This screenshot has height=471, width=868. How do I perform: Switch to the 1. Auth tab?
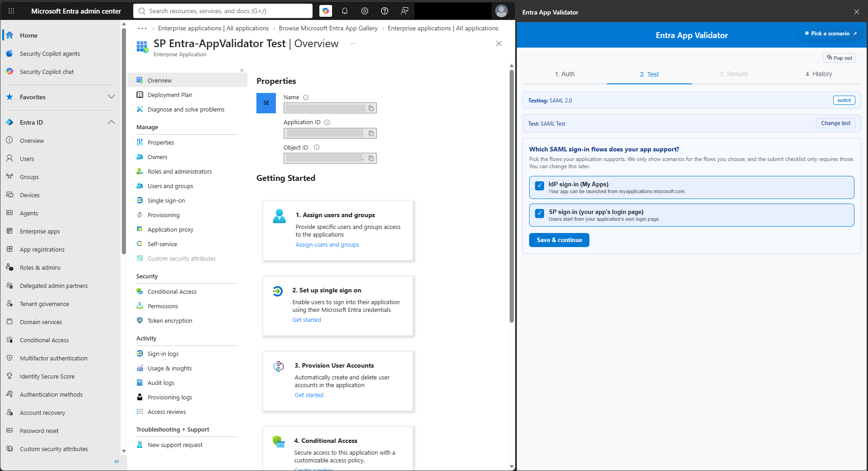click(x=564, y=74)
